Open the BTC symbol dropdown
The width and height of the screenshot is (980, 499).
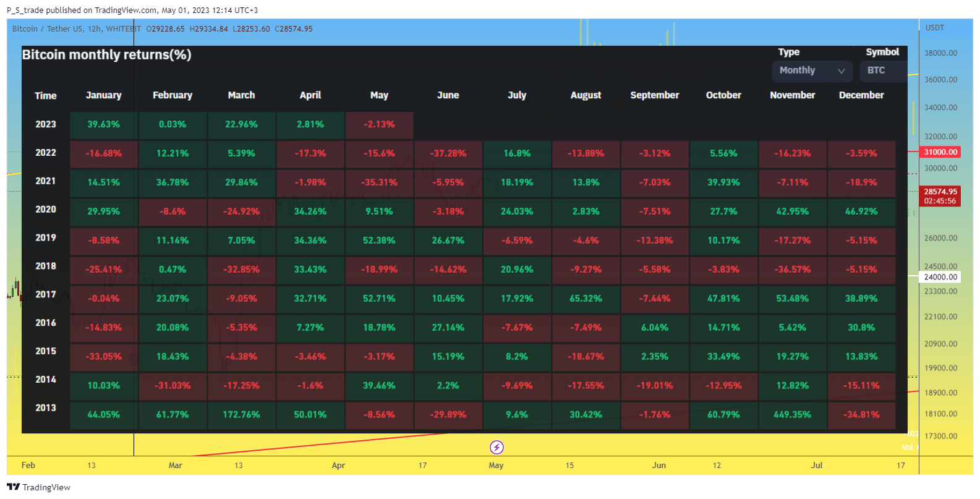click(x=883, y=70)
